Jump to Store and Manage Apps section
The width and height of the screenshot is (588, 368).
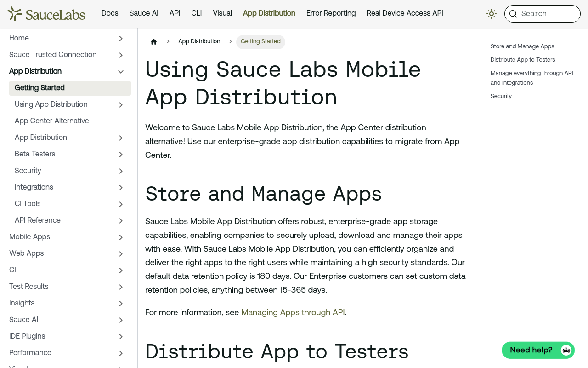click(x=522, y=46)
